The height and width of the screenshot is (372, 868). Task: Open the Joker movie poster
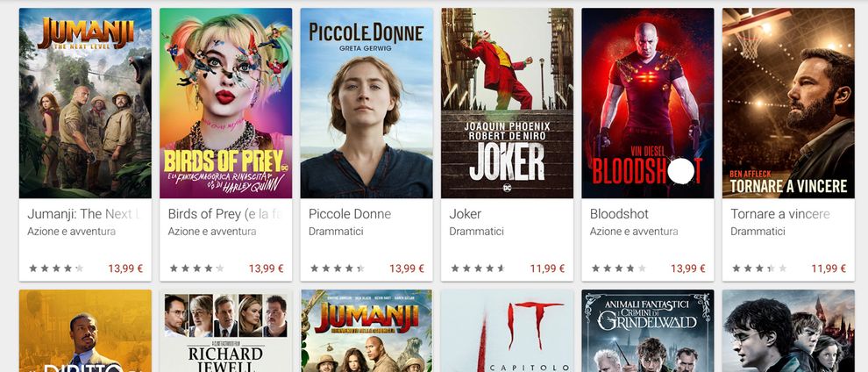click(x=507, y=103)
